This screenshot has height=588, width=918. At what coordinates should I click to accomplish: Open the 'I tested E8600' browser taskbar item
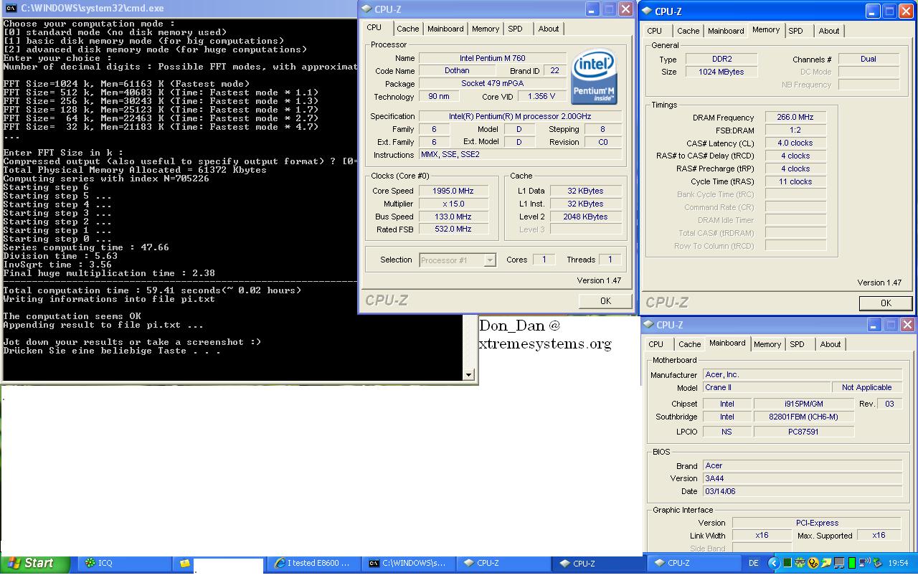coord(315,564)
